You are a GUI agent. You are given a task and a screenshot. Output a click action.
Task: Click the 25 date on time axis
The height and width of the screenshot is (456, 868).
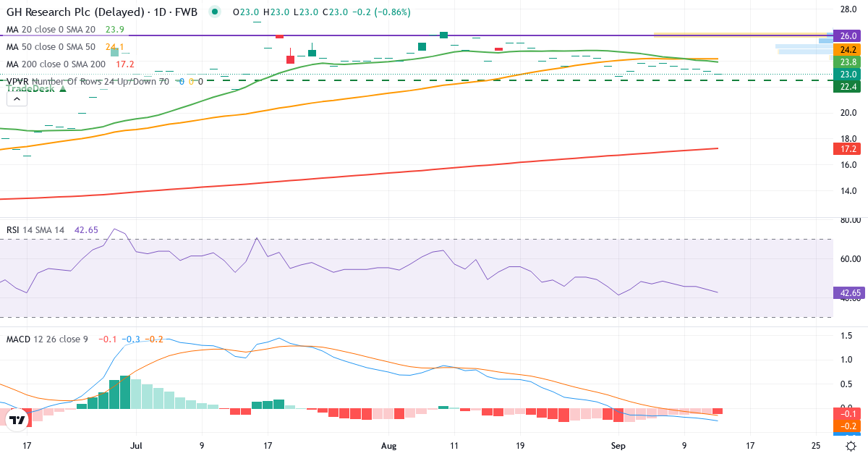816,446
